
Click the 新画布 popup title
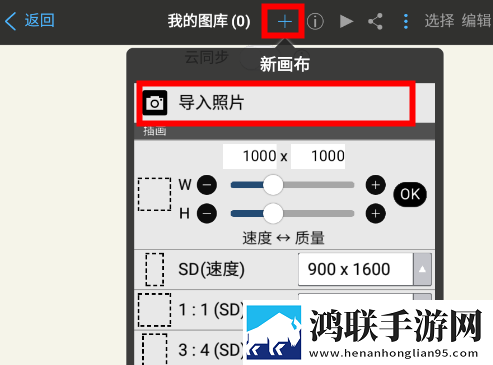[x=285, y=64]
